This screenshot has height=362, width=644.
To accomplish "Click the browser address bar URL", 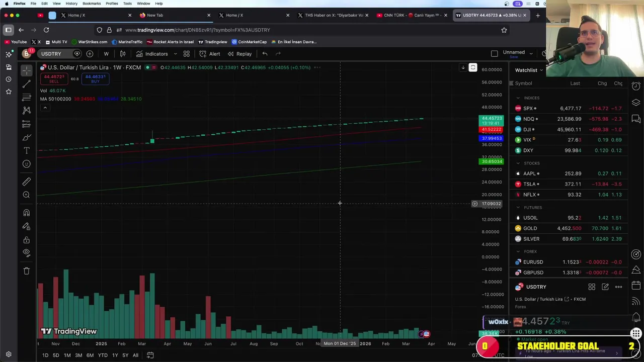I will click(197, 30).
